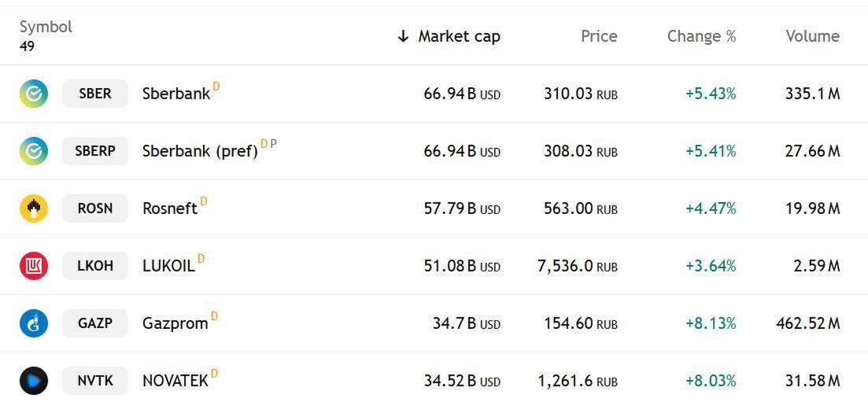Open the LUKOIL stock name link

[x=168, y=266]
